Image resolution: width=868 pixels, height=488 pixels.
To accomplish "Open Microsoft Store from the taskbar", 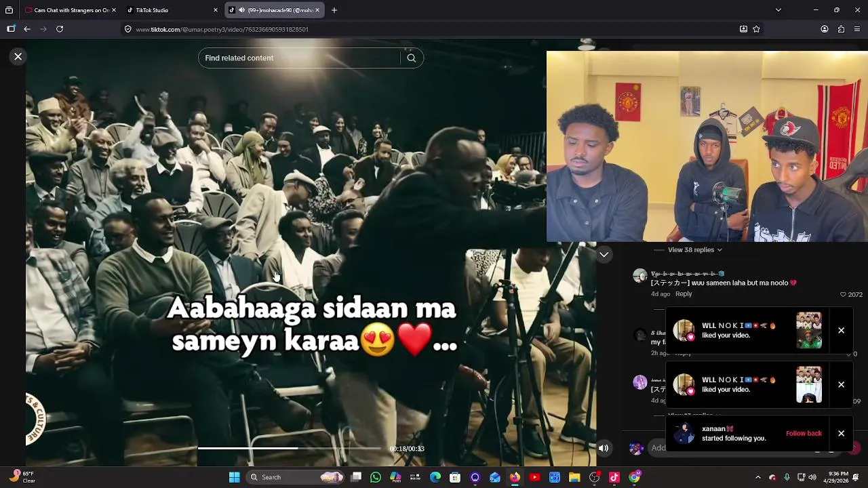I will (x=455, y=477).
